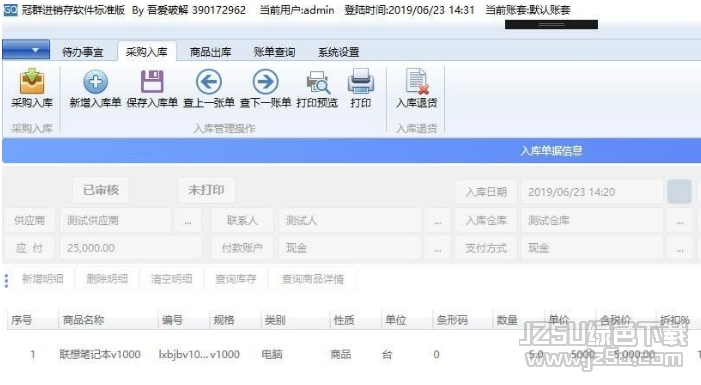Select the 采购入库 ribbon tab

pos(147,51)
